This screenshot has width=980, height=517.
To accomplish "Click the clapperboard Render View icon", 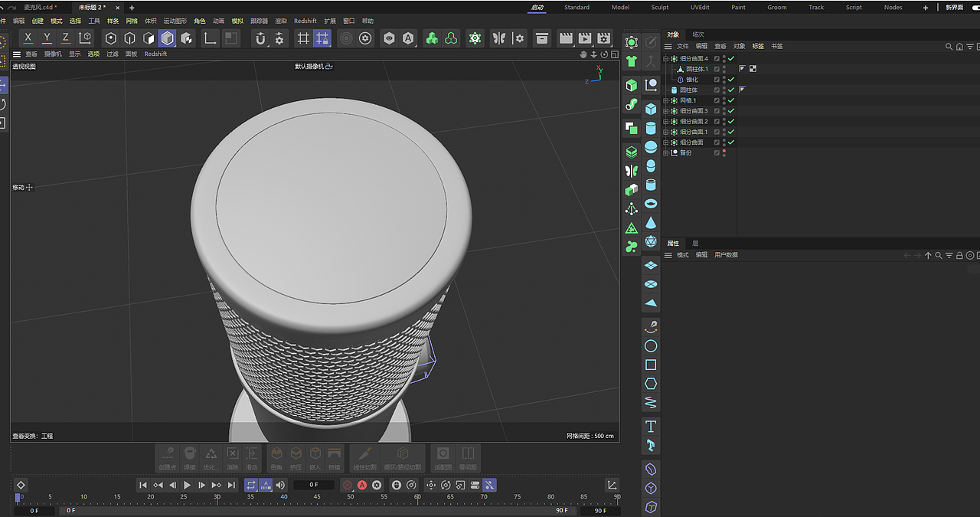I will [x=566, y=38].
